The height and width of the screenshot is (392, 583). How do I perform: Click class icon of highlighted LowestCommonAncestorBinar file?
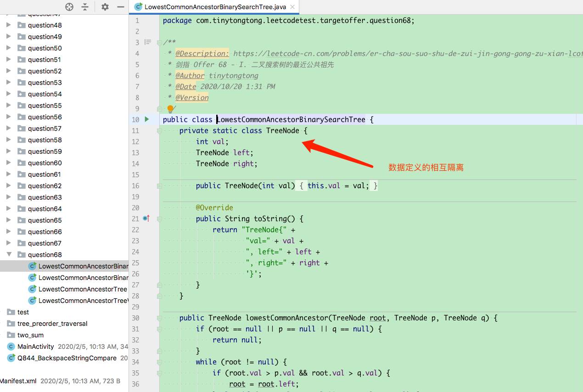[32, 266]
